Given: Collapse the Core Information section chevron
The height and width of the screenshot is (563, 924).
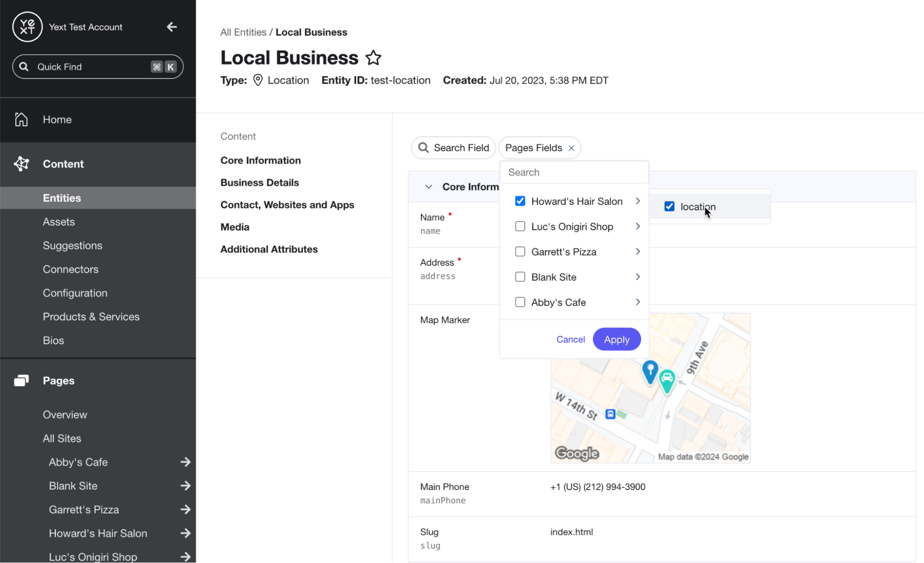Looking at the screenshot, I should tap(428, 187).
